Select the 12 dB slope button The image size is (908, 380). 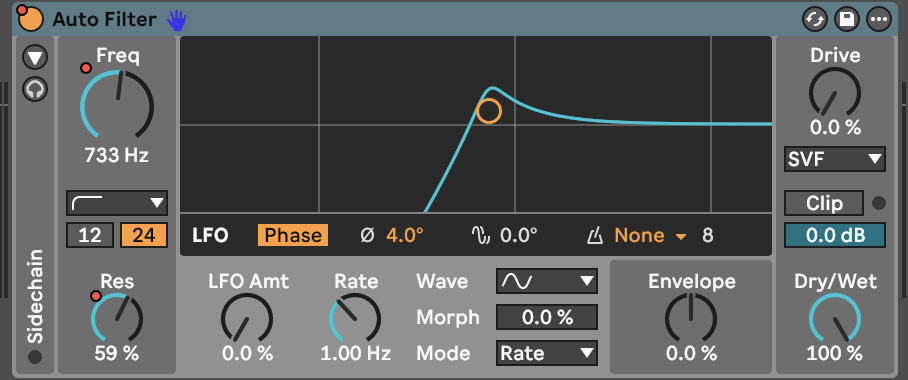click(x=90, y=235)
